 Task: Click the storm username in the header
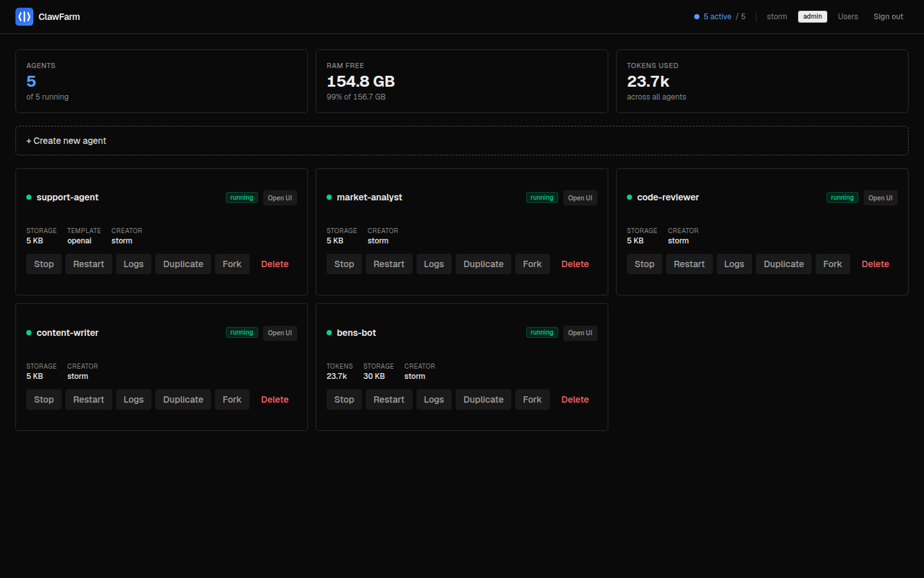[x=776, y=17]
